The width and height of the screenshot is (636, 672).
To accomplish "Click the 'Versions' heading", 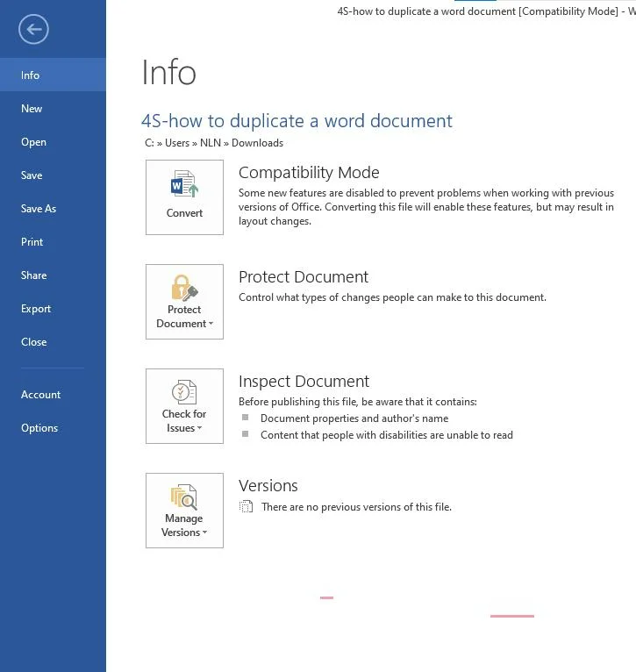I will 268,485.
